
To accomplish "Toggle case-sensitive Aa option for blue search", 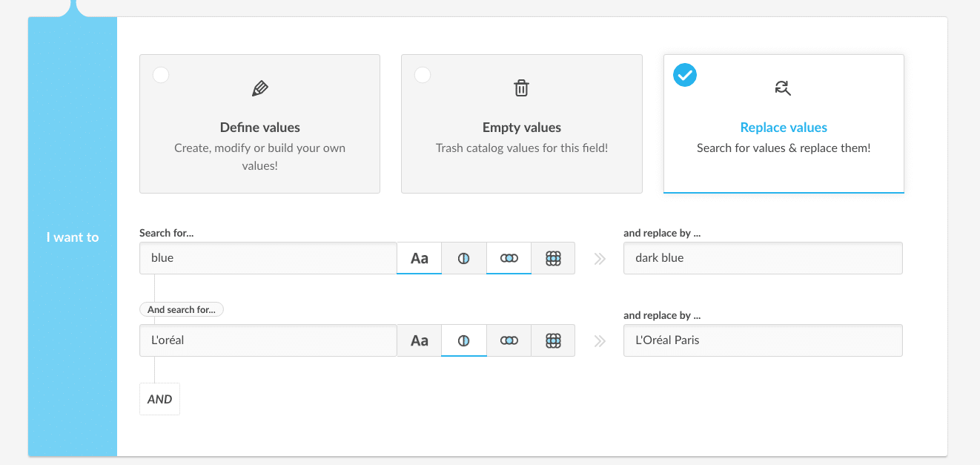I will (420, 258).
